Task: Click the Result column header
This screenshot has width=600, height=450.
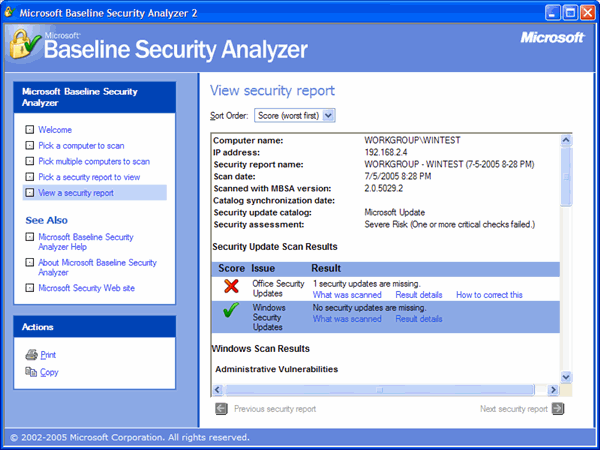Action: pos(326,268)
